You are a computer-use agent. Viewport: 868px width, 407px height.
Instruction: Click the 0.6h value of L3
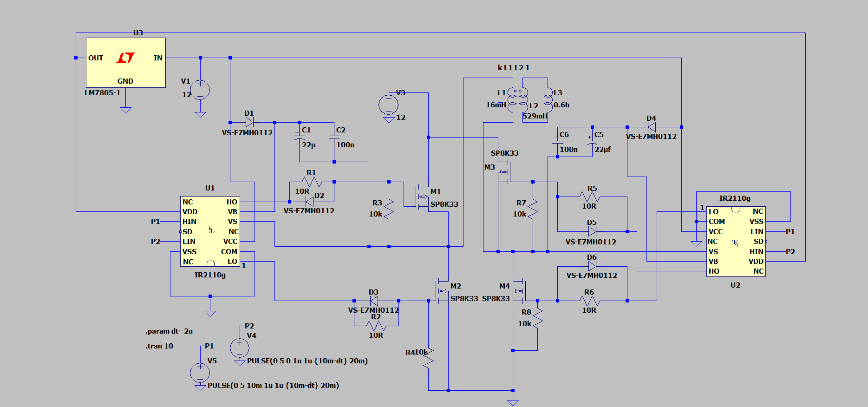pos(561,105)
